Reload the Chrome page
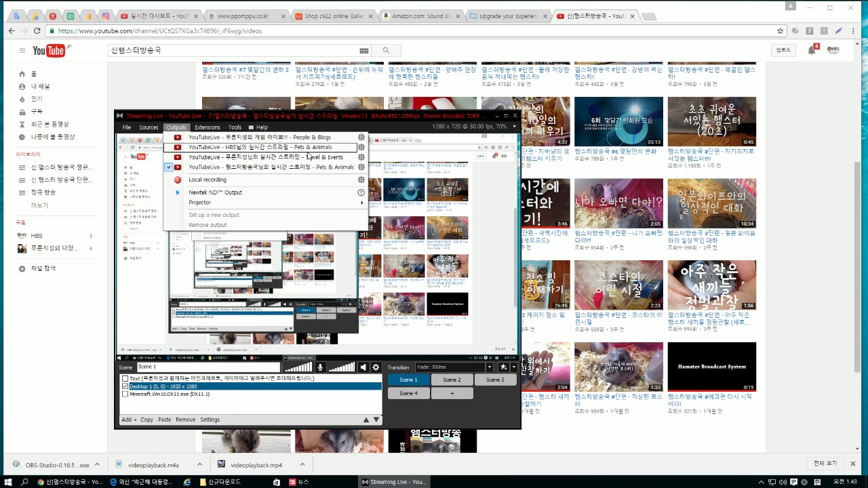This screenshot has width=868, height=488. point(37,30)
